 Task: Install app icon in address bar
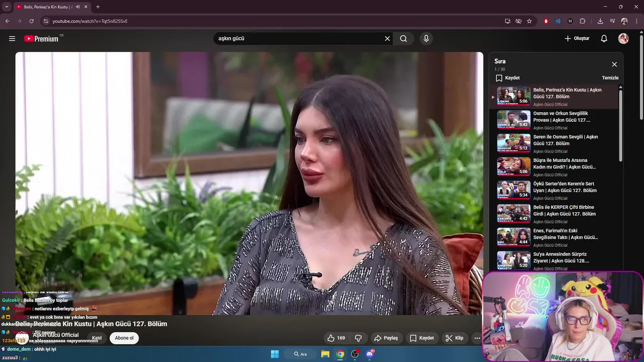click(508, 21)
